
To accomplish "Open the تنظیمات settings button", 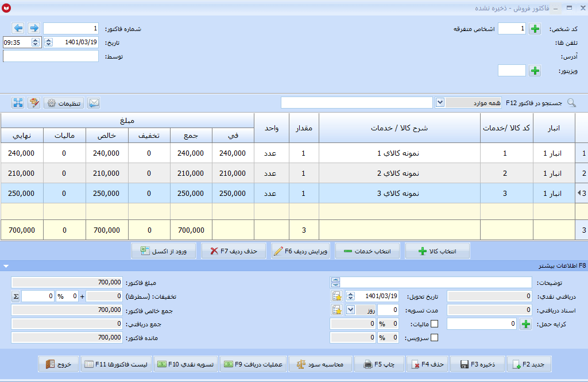I will click(x=64, y=103).
